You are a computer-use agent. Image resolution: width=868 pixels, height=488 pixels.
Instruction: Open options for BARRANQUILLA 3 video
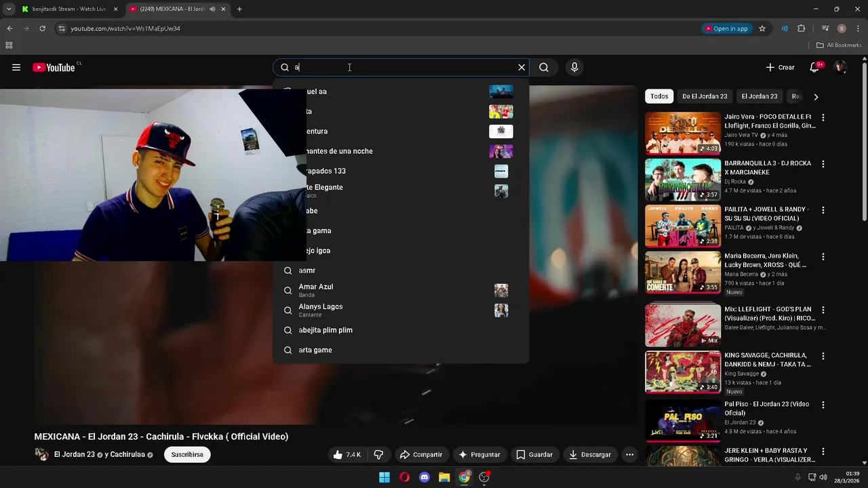click(x=823, y=164)
